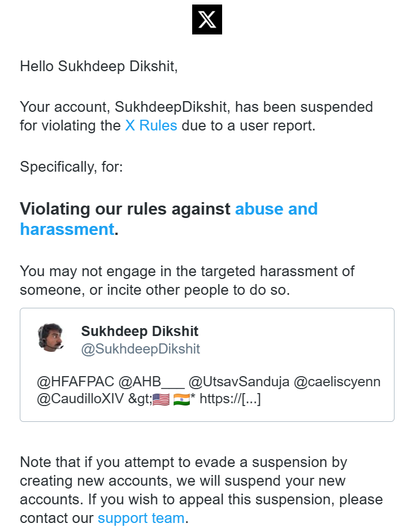Click the 'Specifically, for:' text line
The image size is (416, 532).
click(x=71, y=167)
